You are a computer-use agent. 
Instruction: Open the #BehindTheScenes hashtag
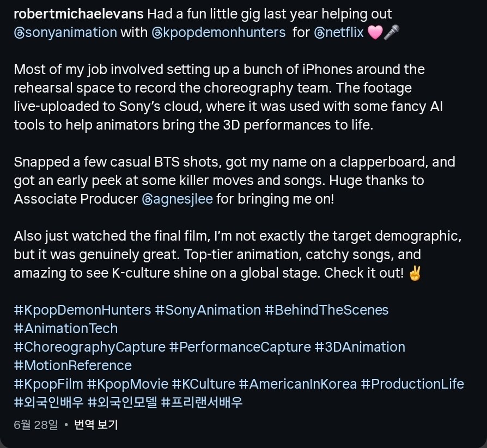click(326, 310)
